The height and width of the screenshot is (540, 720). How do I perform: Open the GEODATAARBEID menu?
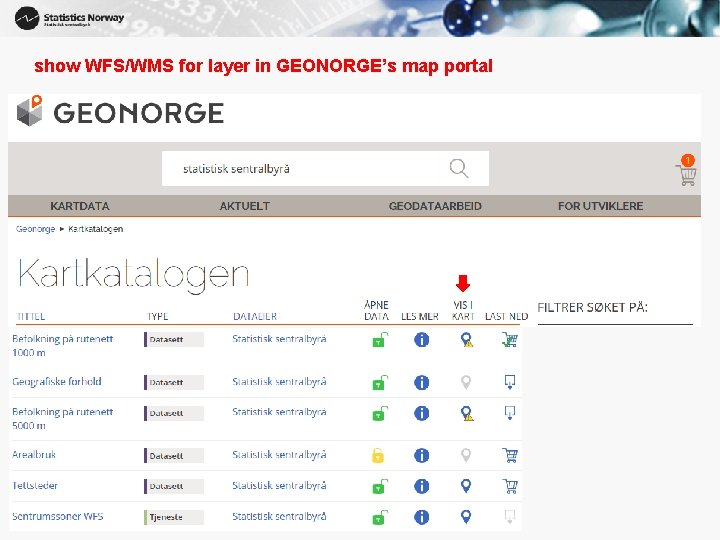pos(435,206)
